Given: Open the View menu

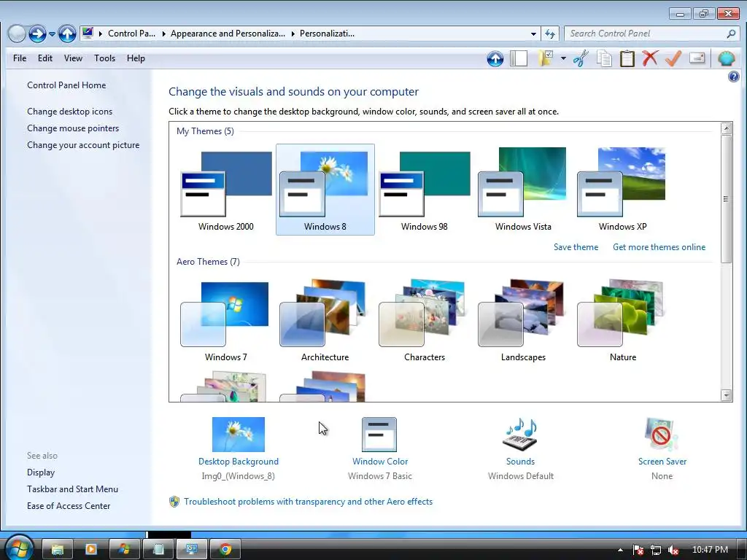Looking at the screenshot, I should (73, 58).
